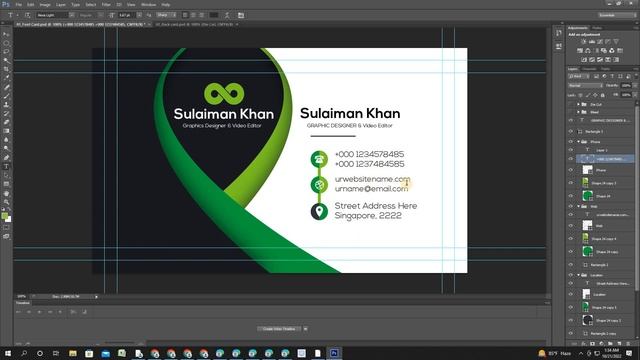640x360 pixels.
Task: Select the Hand tool
Action: point(6,193)
